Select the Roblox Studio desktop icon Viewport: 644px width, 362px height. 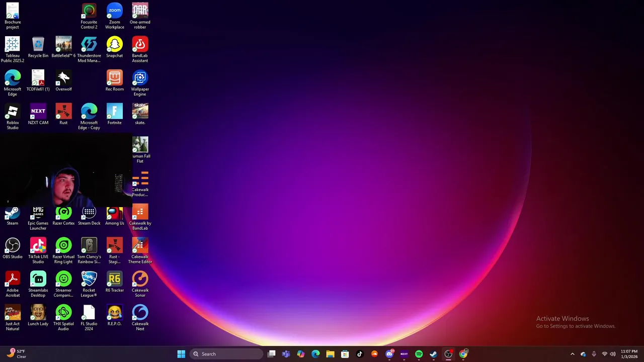tap(13, 116)
